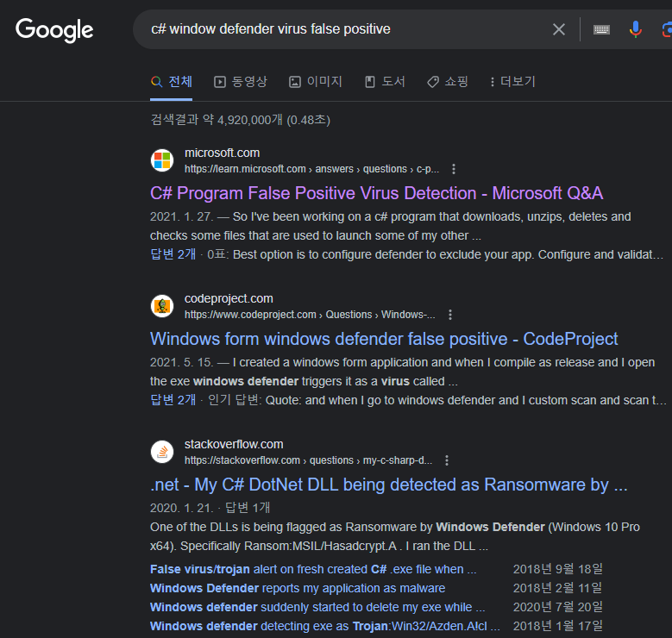The image size is (672, 638).
Task: Expand the 더보기 more menu
Action: (512, 81)
